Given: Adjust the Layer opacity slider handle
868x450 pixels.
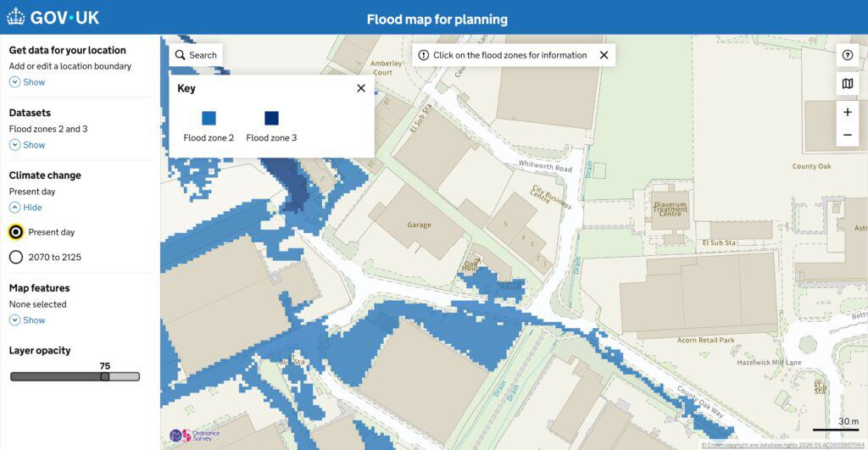Looking at the screenshot, I should tap(104, 376).
